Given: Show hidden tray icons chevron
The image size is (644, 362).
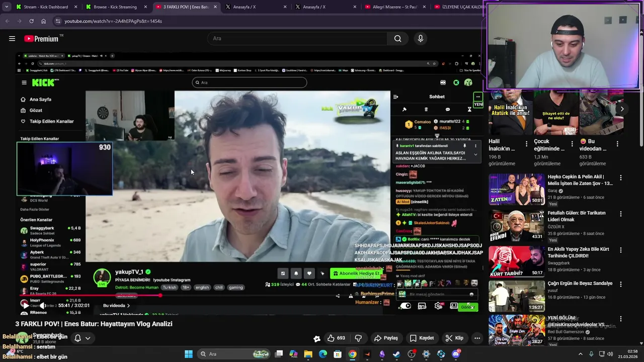Looking at the screenshot, I should [580, 354].
